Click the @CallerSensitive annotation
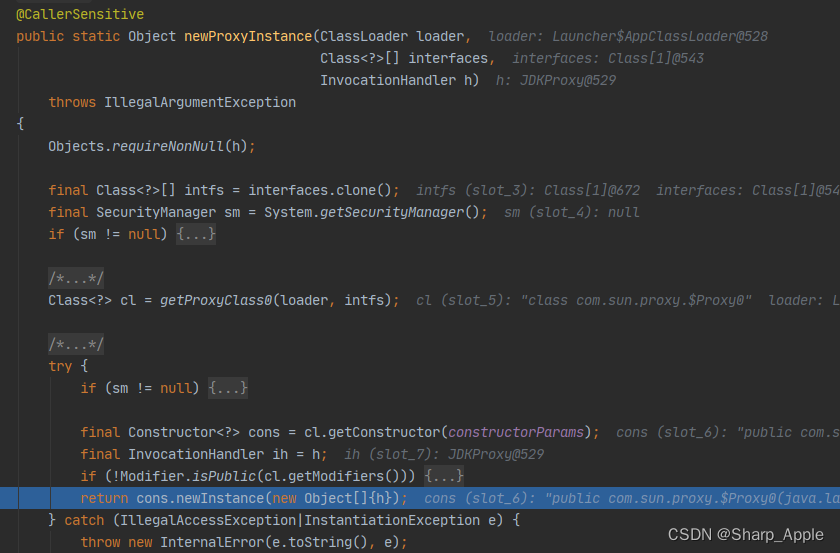This screenshot has height=553, width=840. [80, 14]
